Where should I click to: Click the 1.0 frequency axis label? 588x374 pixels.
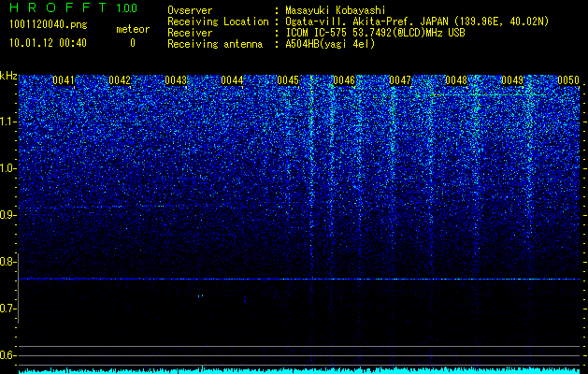7,169
